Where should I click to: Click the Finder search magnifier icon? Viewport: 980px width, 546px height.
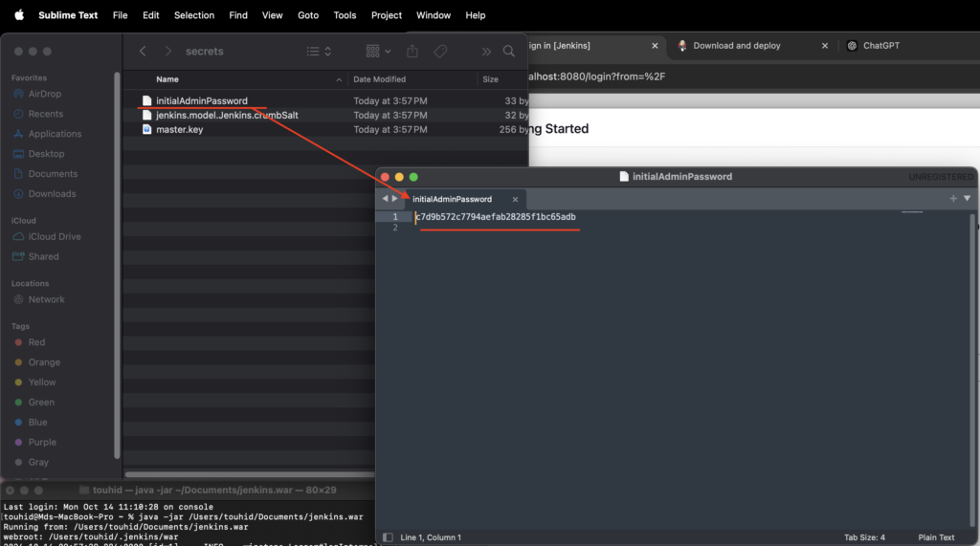(x=509, y=52)
